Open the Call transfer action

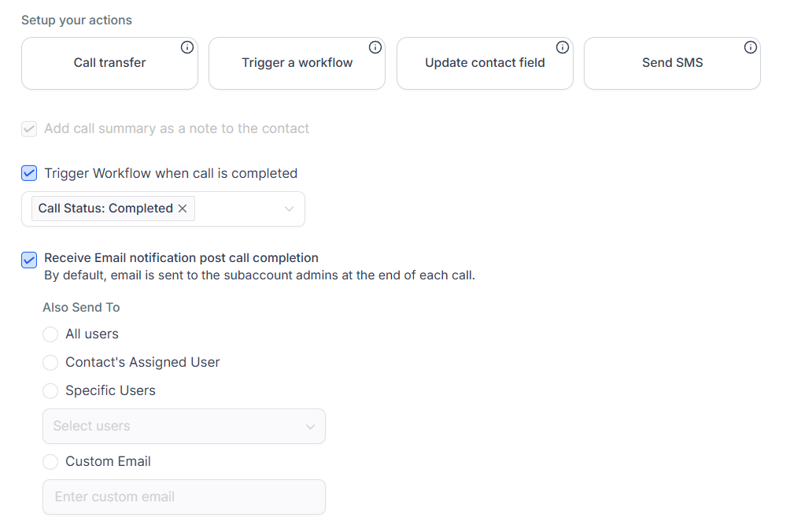click(x=109, y=63)
